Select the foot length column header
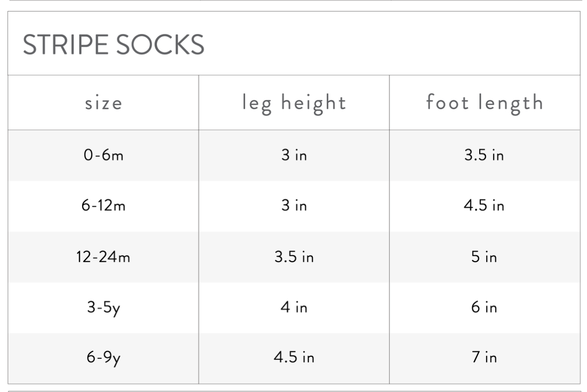The height and width of the screenshot is (392, 587). 485,103
